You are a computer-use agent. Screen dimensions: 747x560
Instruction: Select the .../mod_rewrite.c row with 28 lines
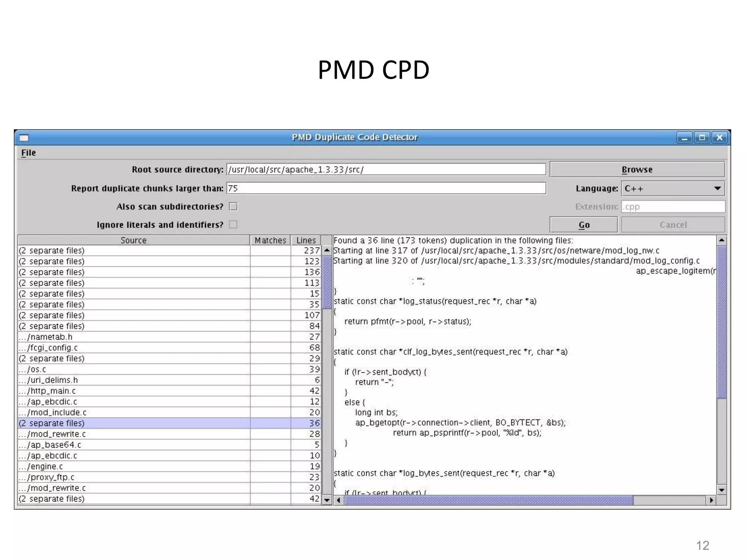click(169, 434)
